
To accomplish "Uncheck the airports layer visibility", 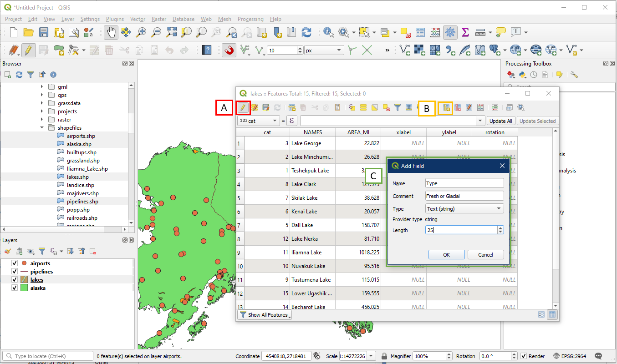I will 15,263.
